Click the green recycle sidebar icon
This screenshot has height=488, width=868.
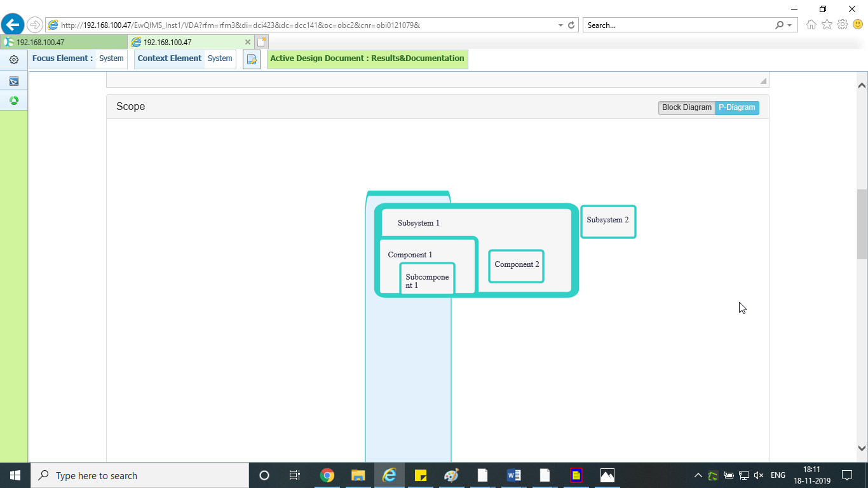tap(14, 100)
